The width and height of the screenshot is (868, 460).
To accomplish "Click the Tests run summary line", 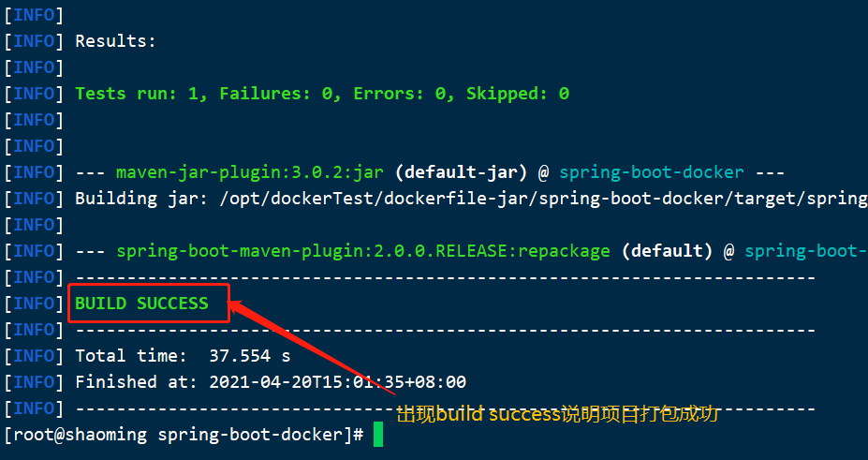I will point(322,94).
